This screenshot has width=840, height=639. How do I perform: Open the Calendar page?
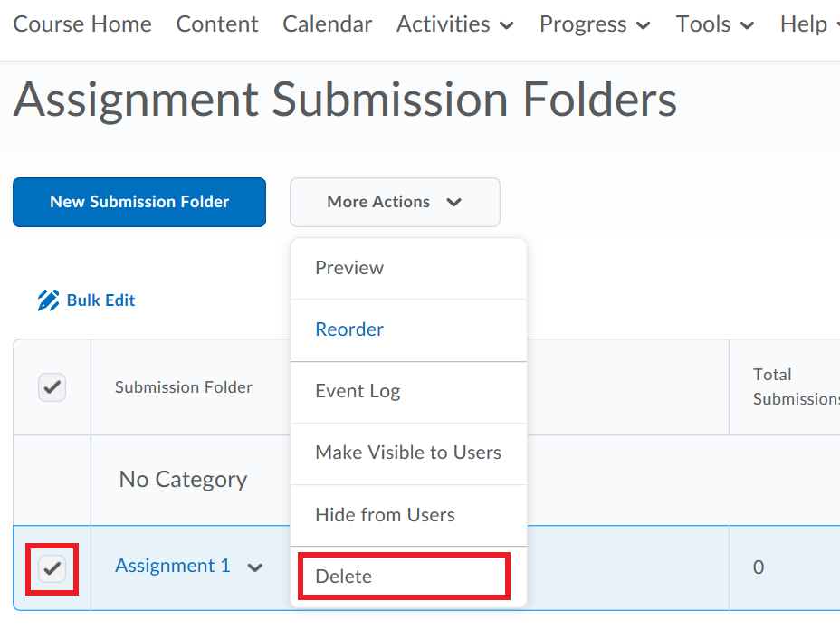[327, 24]
